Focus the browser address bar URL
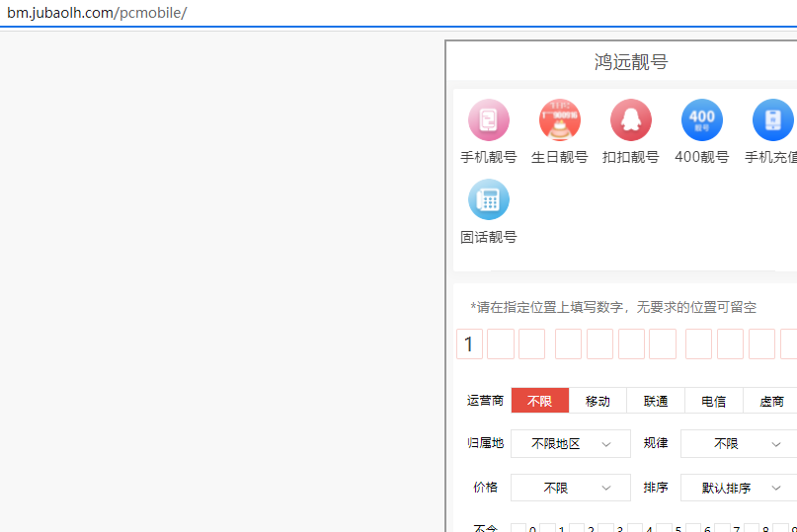The height and width of the screenshot is (532, 797). point(97,13)
